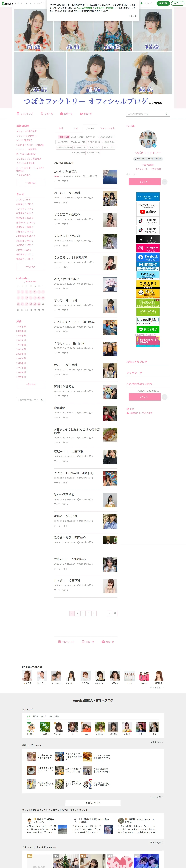186x868 pixels.
Task: Open the Facebook つばきファクトリー banner
Action: (x=148, y=257)
